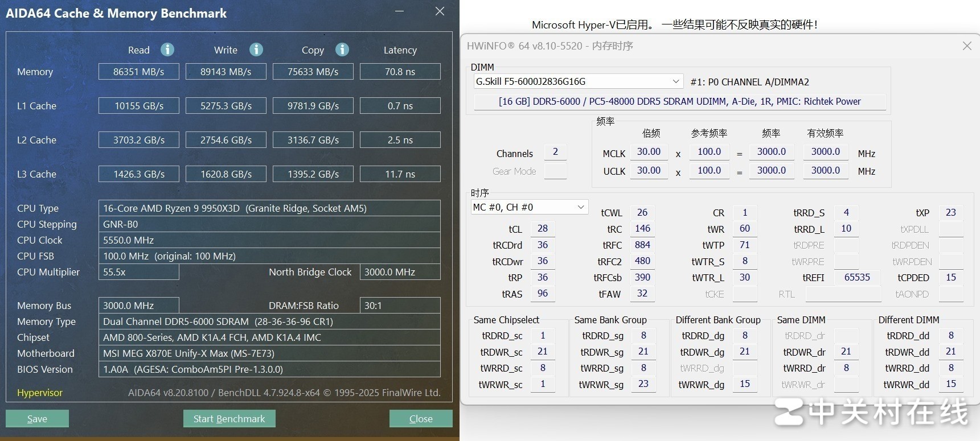The image size is (980, 441).
Task: Click tRFC value 884
Action: [642, 245]
